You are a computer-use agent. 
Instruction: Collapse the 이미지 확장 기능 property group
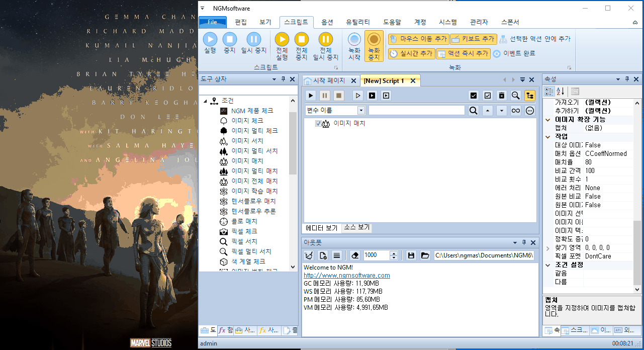[x=548, y=120]
